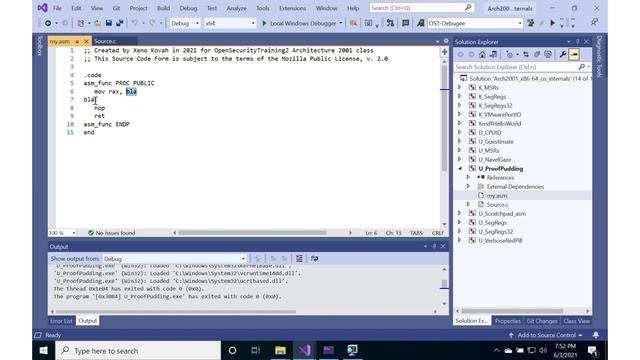Open the Toolbox side panel

pos(40,46)
